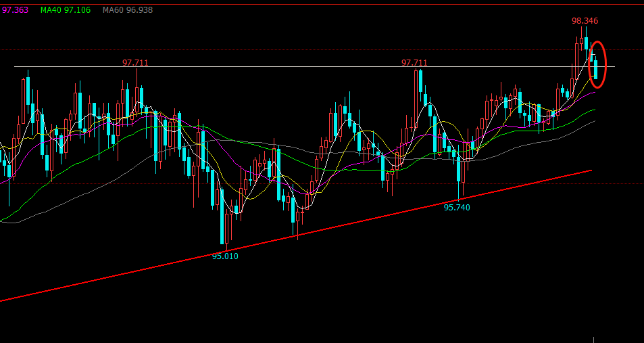Screen dimensions: 644x343
Task: Select the white horizontal resistance line
Action: pyautogui.click(x=270, y=67)
